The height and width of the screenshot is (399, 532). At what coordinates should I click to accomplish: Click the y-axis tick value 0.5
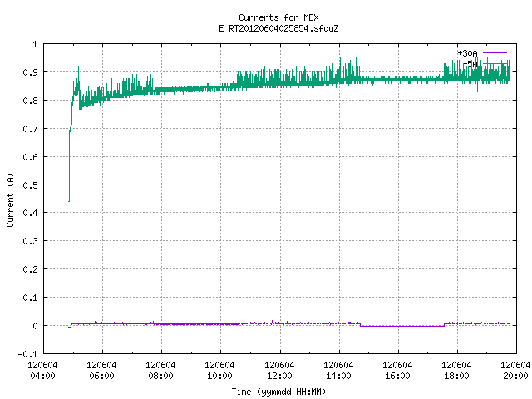pyautogui.click(x=30, y=185)
